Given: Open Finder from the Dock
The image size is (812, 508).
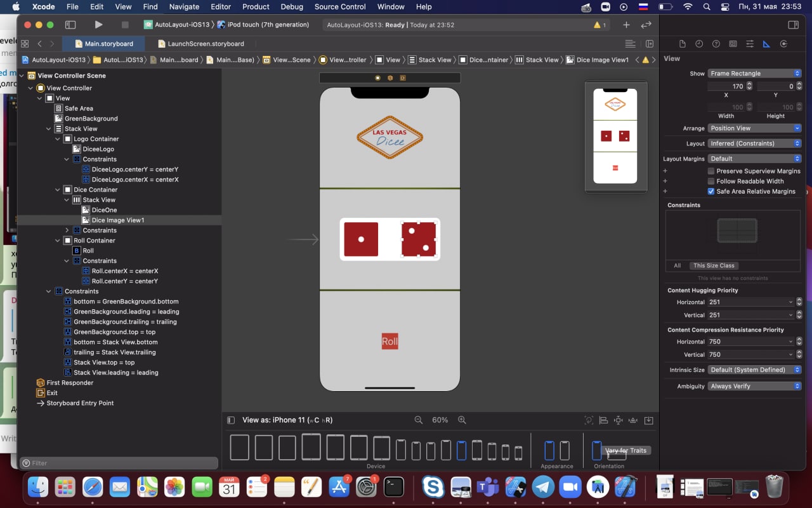Looking at the screenshot, I should (39, 487).
